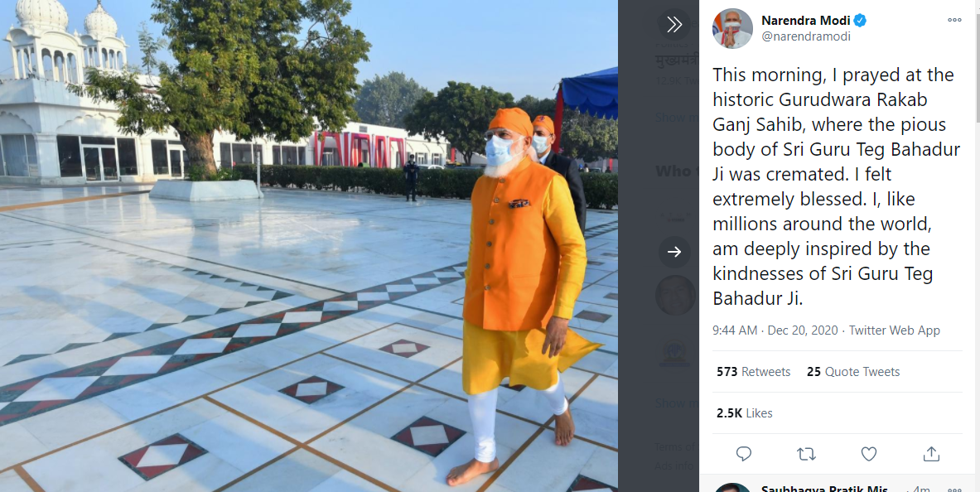The image size is (980, 492).
Task: View the 2.5K Likes list
Action: click(745, 413)
